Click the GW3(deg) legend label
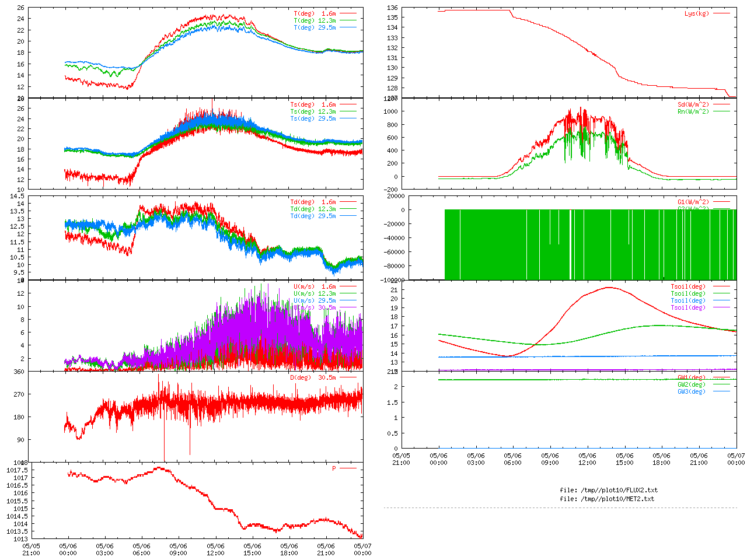 (x=691, y=391)
